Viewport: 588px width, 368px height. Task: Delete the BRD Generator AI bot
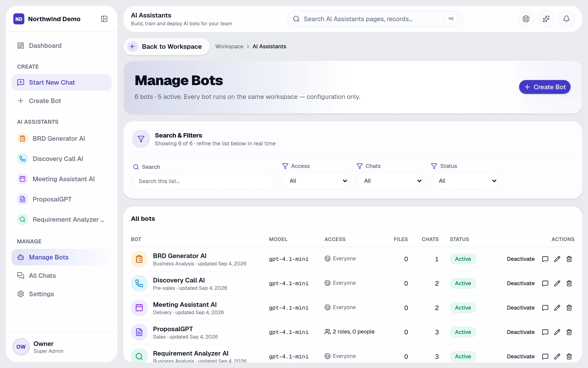coord(569,259)
